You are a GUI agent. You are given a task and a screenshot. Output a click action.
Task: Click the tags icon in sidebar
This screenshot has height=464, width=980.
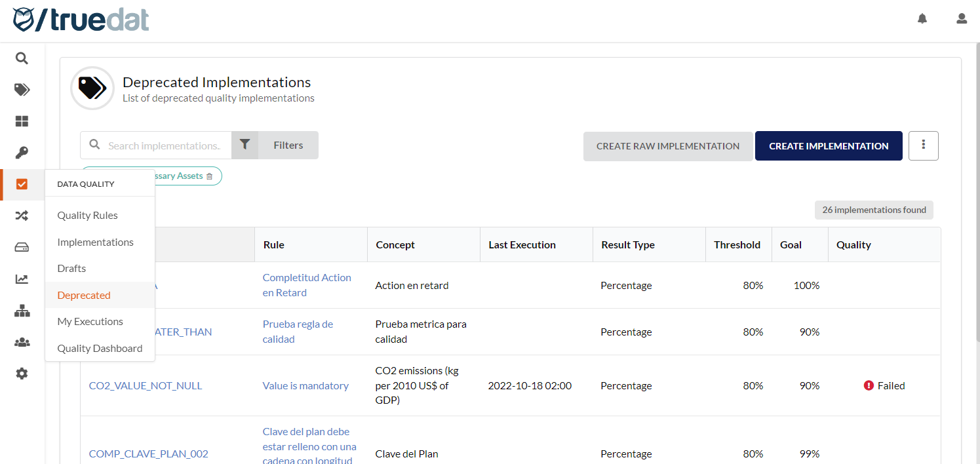coord(22,90)
